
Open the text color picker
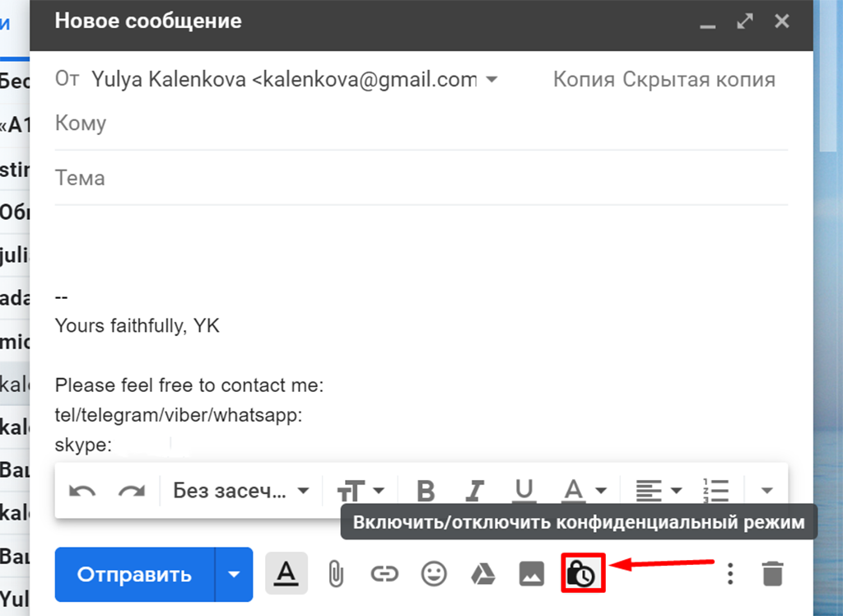tap(584, 492)
